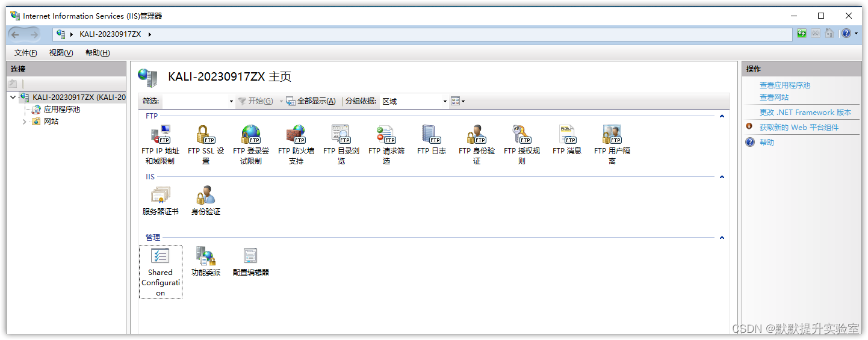
Task: Click the back navigation arrow
Action: tap(16, 34)
